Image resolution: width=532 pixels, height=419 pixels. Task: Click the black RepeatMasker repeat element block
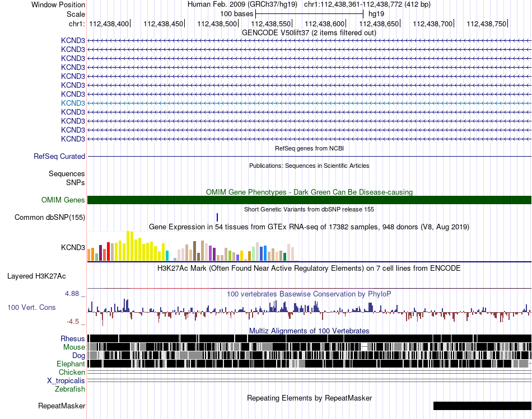click(482, 406)
